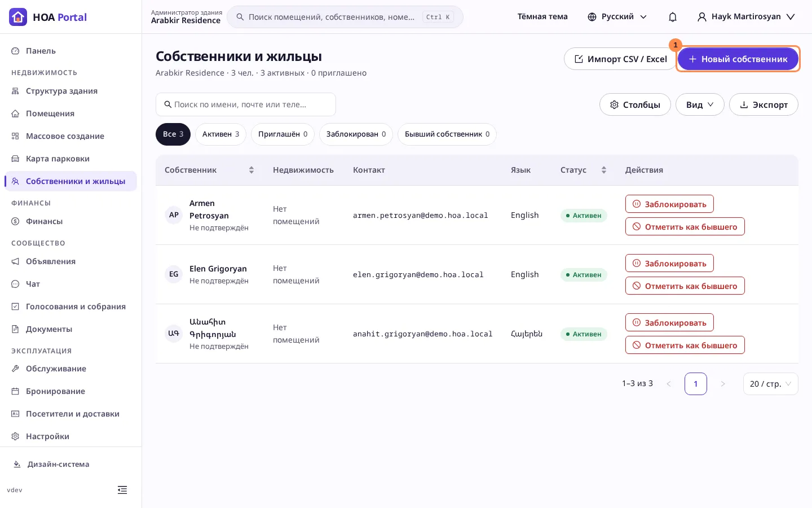Select Заблокирован filter tab
The width and height of the screenshot is (812, 508).
click(x=356, y=134)
